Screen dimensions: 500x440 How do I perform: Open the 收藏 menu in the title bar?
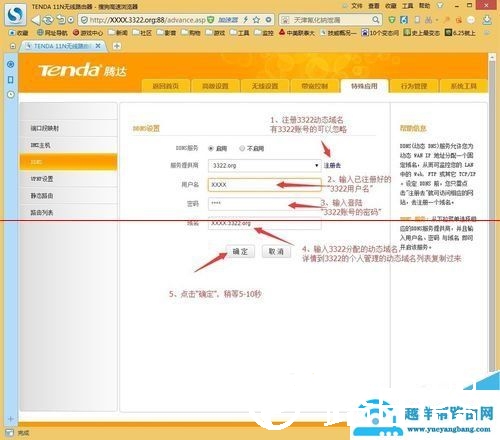click(391, 6)
